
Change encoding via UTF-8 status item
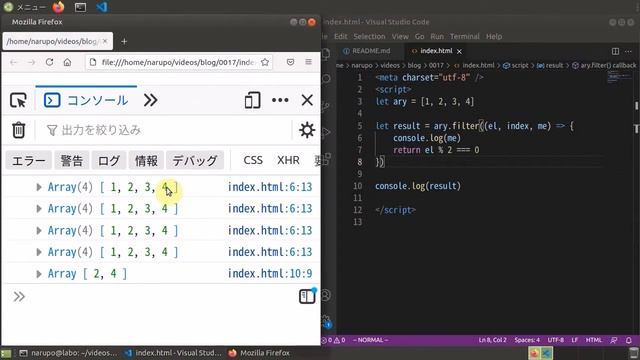pyautogui.click(x=556, y=340)
